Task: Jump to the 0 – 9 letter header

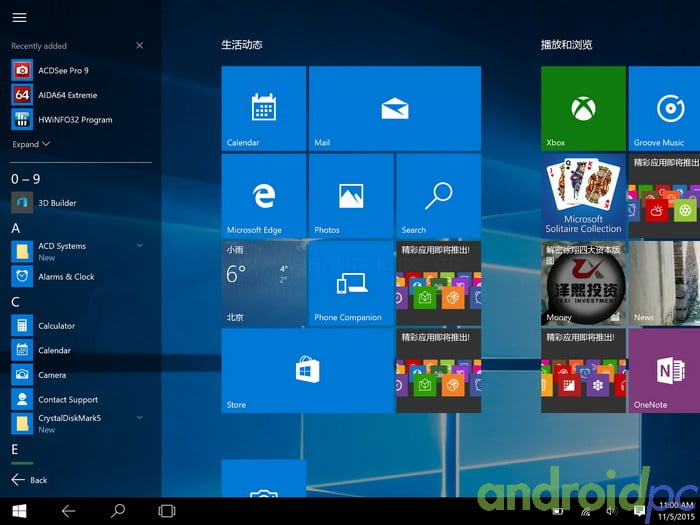Action: click(x=25, y=179)
